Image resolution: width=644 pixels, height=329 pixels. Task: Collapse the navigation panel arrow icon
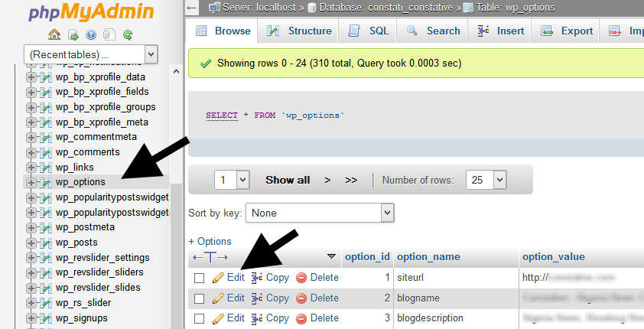(x=192, y=8)
